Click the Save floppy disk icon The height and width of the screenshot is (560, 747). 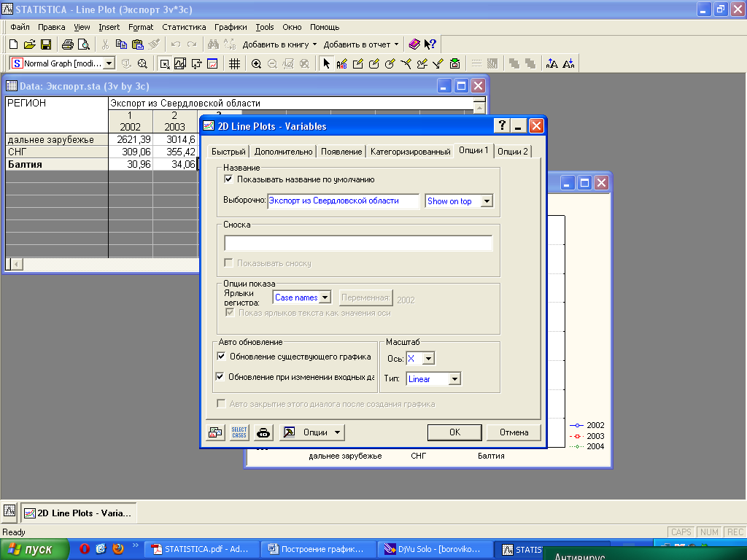click(46, 44)
